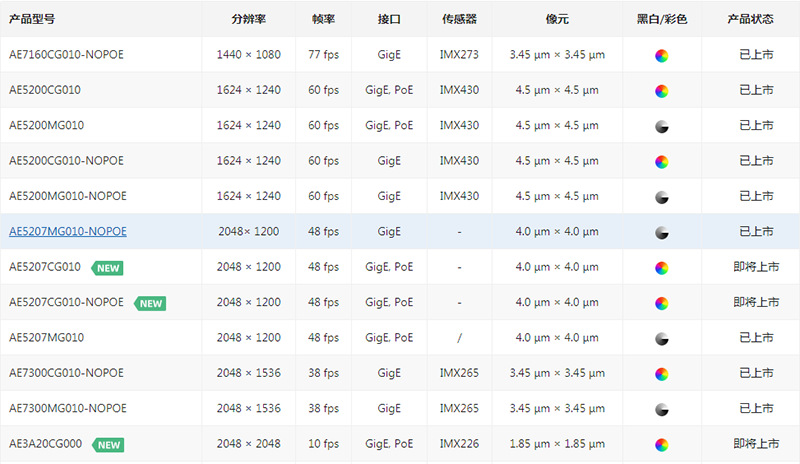Click the monochrome icon for AE5200MG010
Viewport: 800px width, 464px height.
(x=662, y=127)
